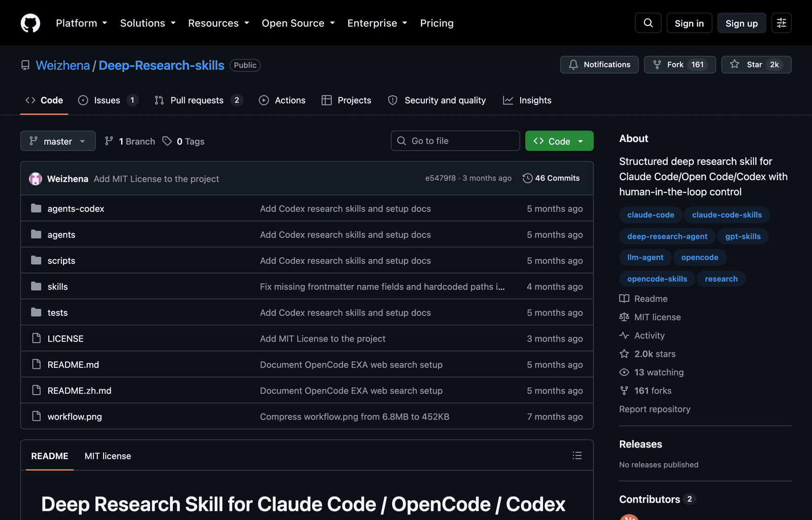Click the agents-codex folder icon
Viewport: 812px width, 520px height.
[36, 208]
